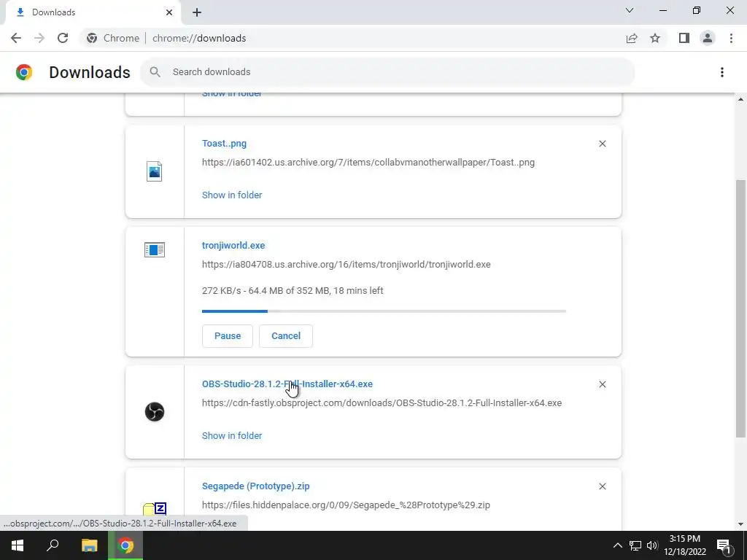Click the Chrome logo beside Downloads heading
The width and height of the screenshot is (747, 560).
pyautogui.click(x=24, y=72)
